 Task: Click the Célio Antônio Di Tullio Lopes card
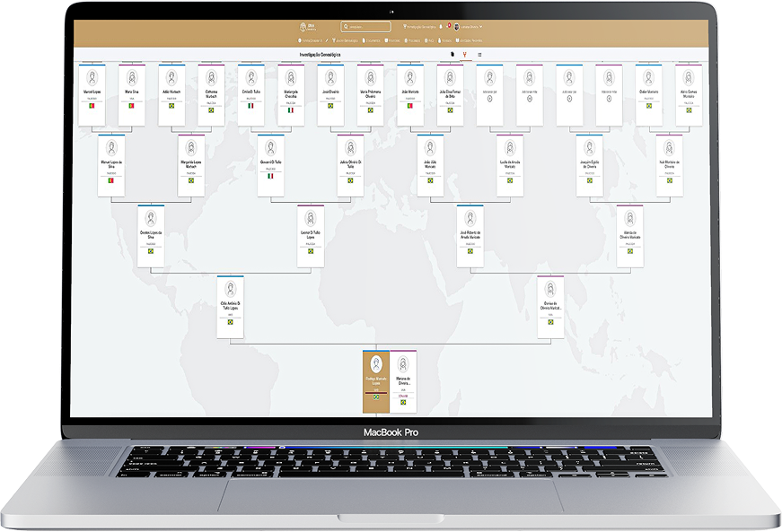[231, 307]
